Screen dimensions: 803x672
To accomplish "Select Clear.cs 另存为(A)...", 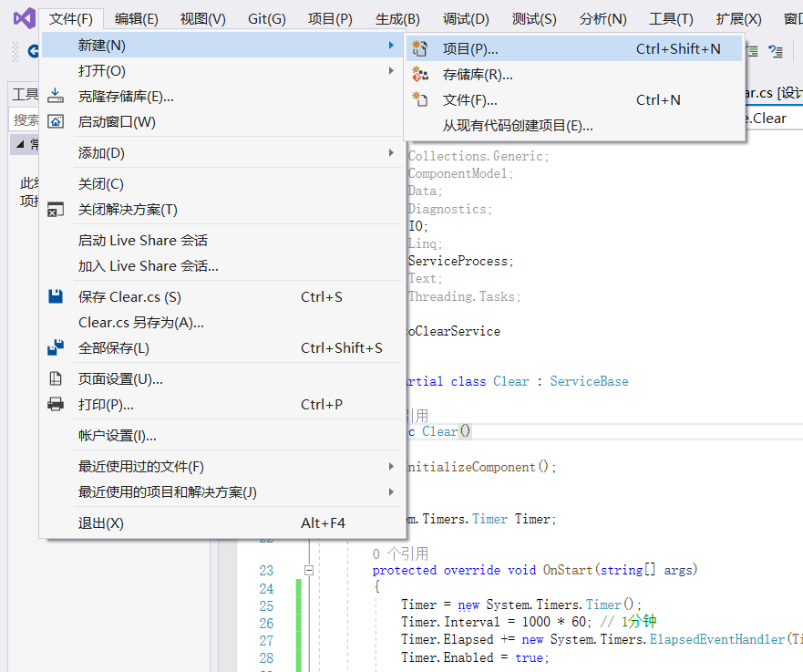I will 222,322.
